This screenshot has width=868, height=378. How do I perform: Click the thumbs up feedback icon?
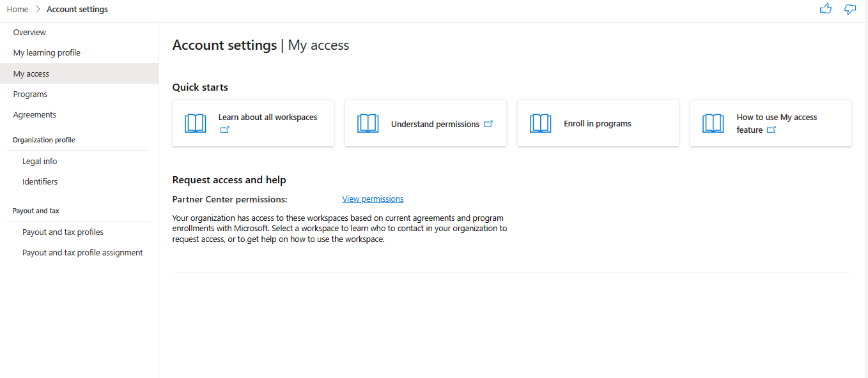click(x=826, y=9)
